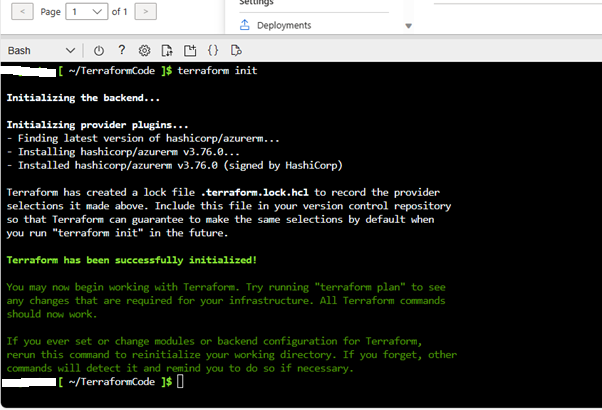Click the 'terraform init' command text
The height and width of the screenshot is (410, 602).
(217, 71)
